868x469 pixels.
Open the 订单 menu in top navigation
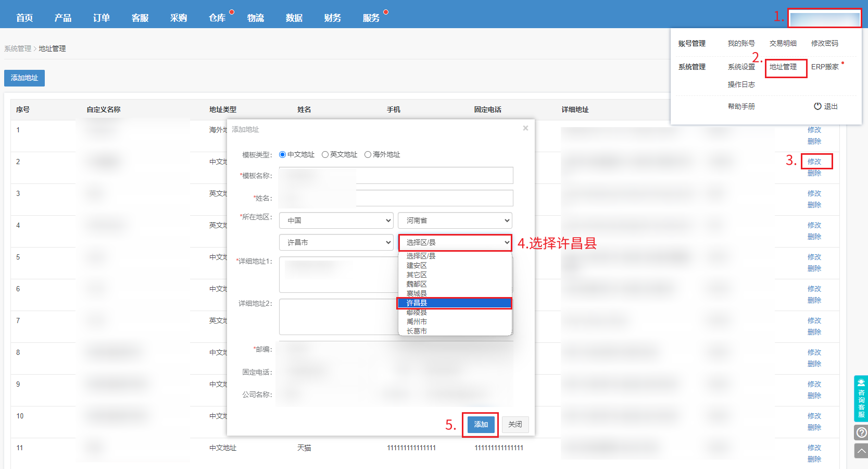102,18
